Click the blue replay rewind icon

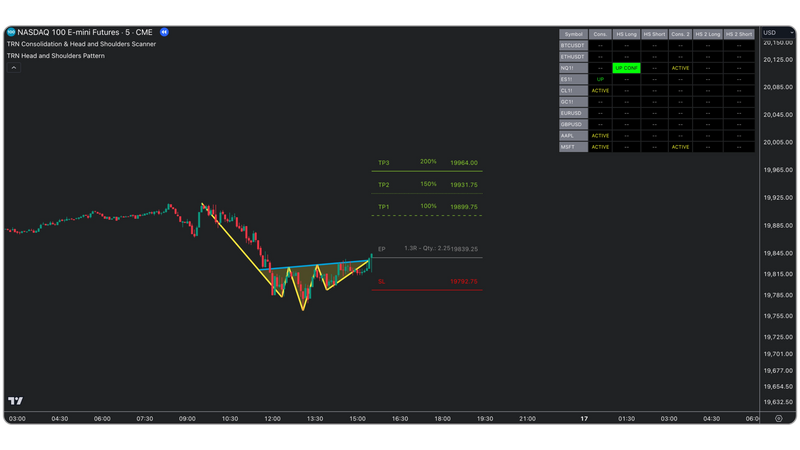pyautogui.click(x=164, y=32)
